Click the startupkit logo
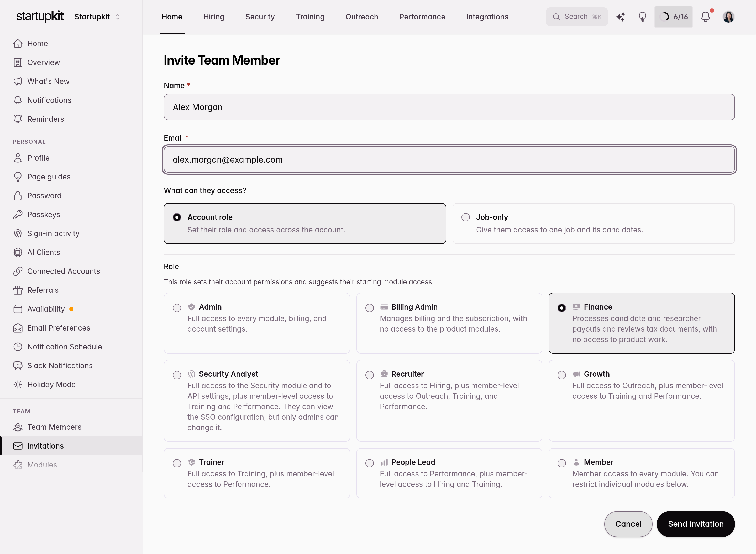This screenshot has width=756, height=554. pos(40,16)
